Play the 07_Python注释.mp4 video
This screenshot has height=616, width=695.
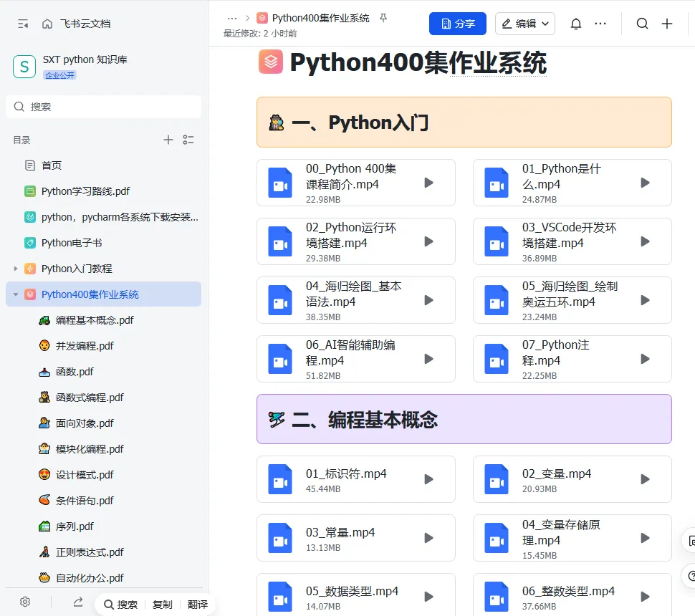[x=645, y=359]
